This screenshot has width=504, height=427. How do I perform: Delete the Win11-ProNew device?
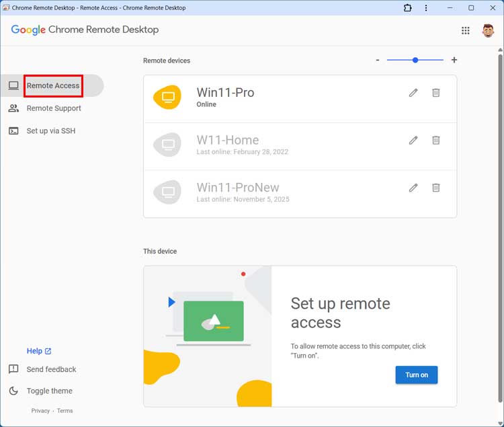pos(436,188)
